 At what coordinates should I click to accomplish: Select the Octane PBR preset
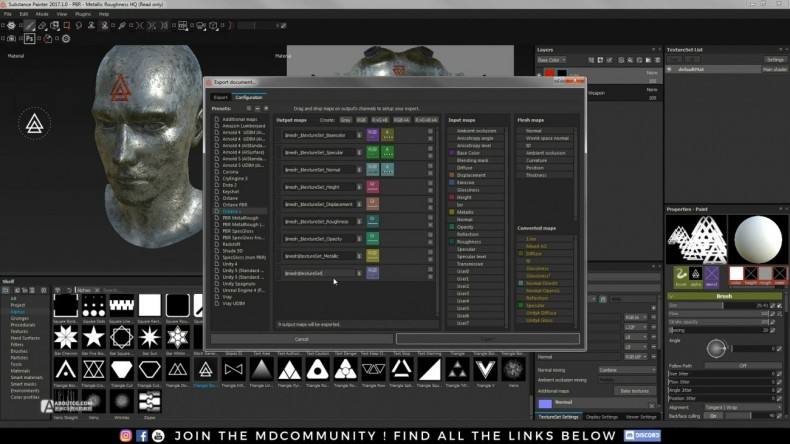click(234, 205)
